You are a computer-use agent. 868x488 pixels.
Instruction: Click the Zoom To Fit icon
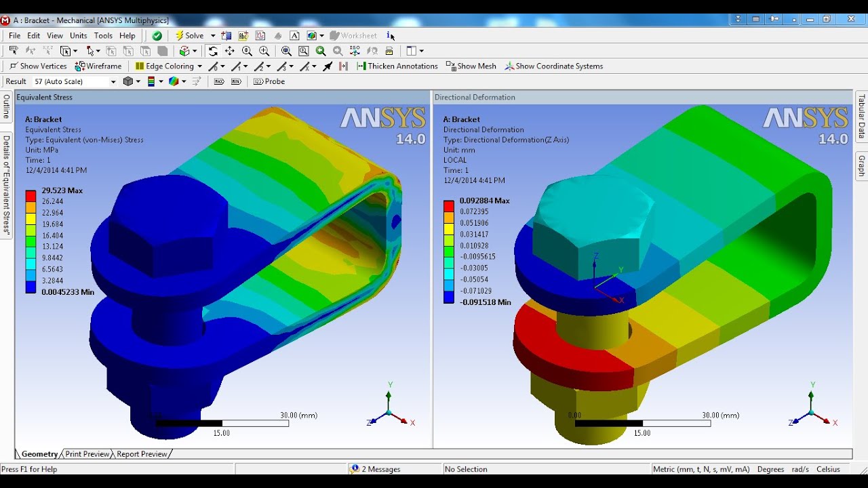pos(286,51)
